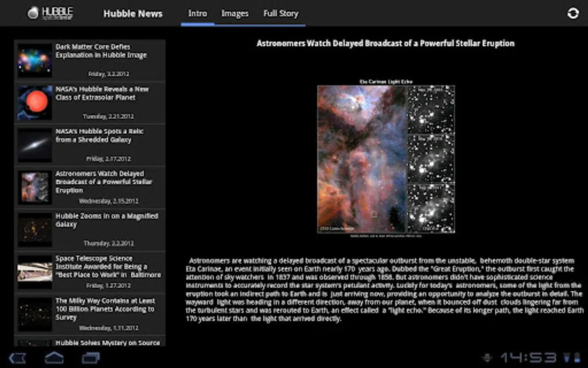Viewport: 588px width, 368px height.
Task: Tap the refresh icon in top bar
Action: click(573, 13)
